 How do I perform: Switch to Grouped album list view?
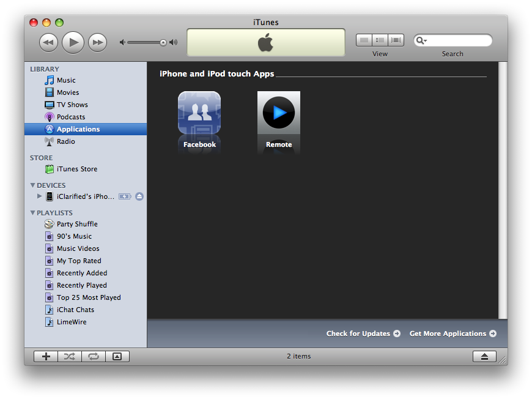(380, 40)
